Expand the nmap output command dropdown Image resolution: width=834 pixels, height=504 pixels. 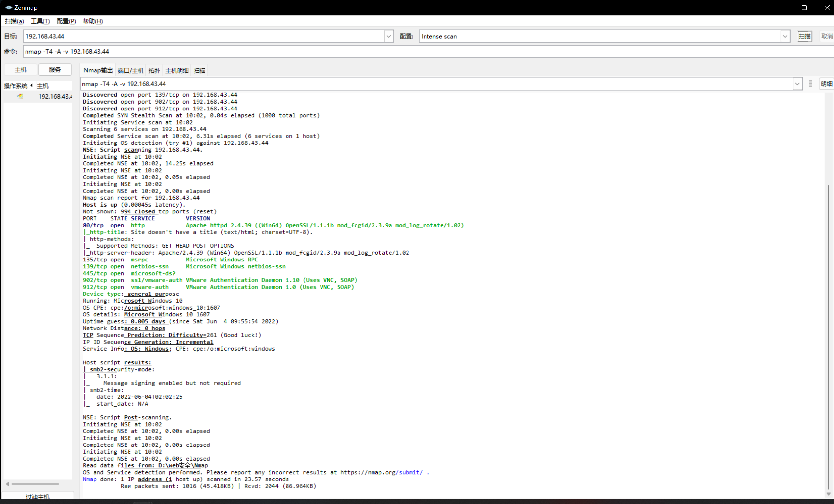[x=797, y=84]
